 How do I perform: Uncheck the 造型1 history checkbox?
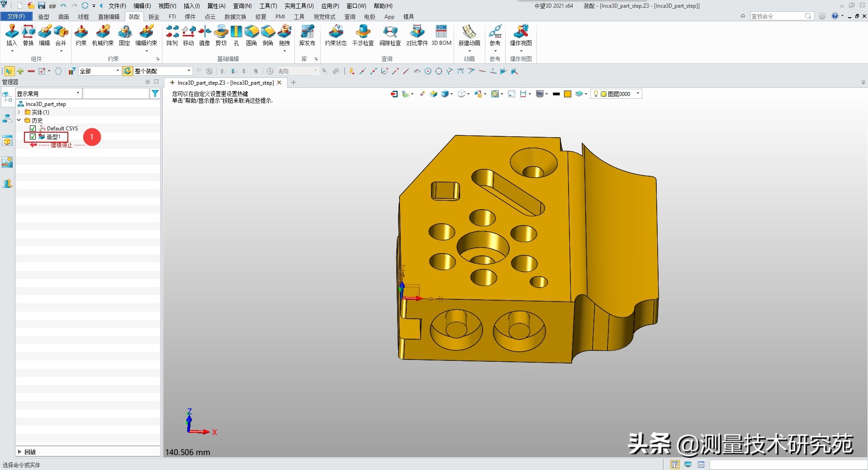pos(33,136)
